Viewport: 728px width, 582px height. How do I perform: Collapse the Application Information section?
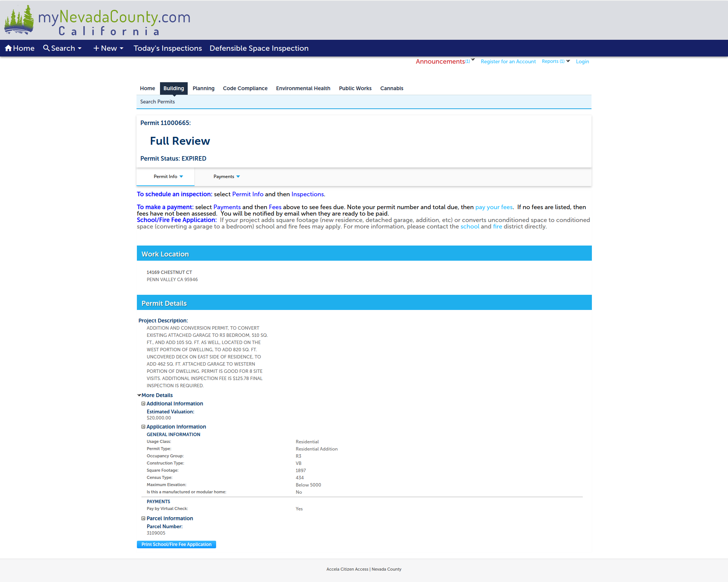tap(143, 427)
